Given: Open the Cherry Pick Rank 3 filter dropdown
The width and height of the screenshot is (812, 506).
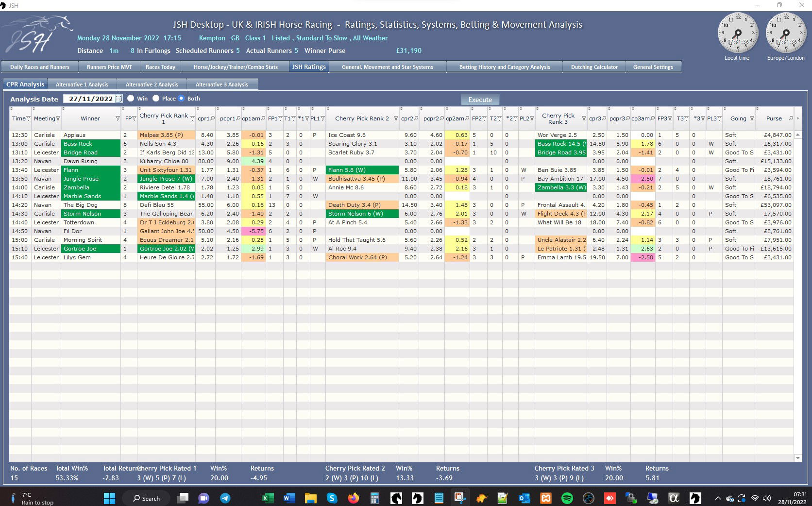Looking at the screenshot, I should pos(584,118).
